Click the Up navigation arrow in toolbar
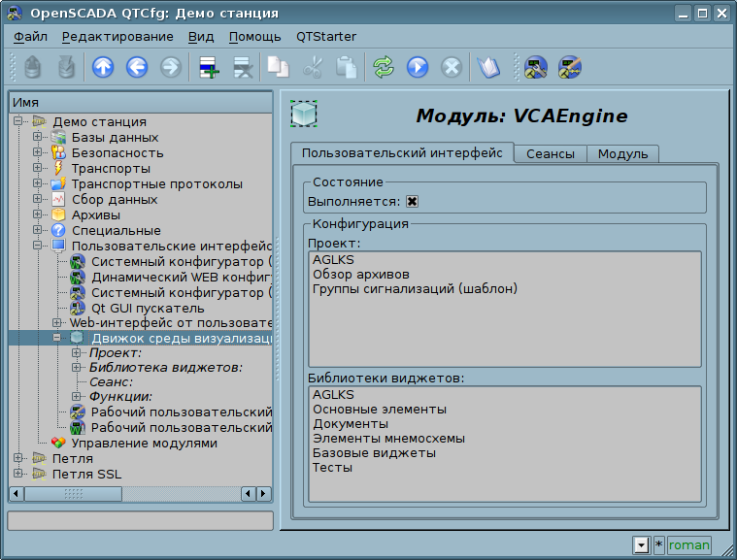This screenshot has height=560, width=737. pyautogui.click(x=103, y=67)
